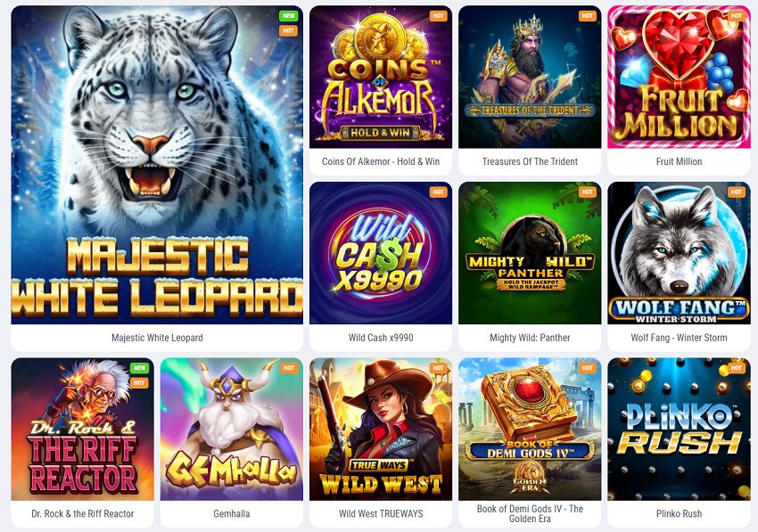
Task: Select the Gemhalla game thumbnail
Action: point(232,430)
